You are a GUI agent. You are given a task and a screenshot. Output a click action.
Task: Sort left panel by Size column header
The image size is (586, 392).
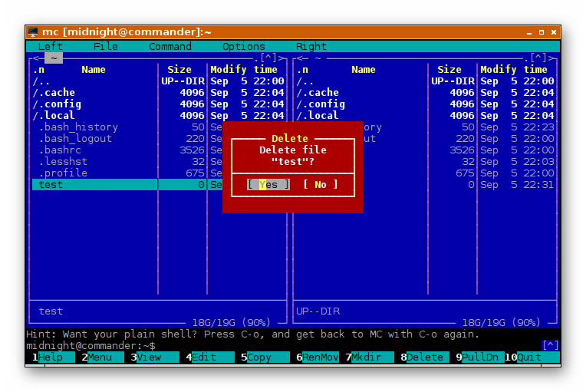(179, 69)
